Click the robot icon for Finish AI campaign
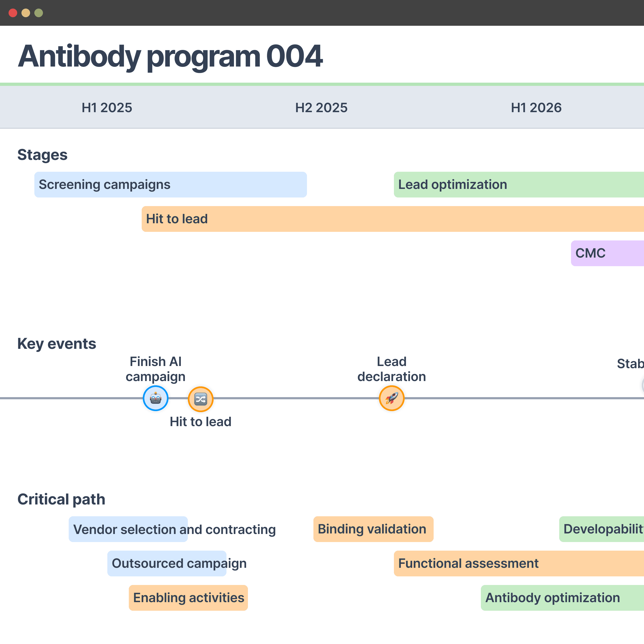Viewport: 644px width, 644px height. pyautogui.click(x=155, y=398)
